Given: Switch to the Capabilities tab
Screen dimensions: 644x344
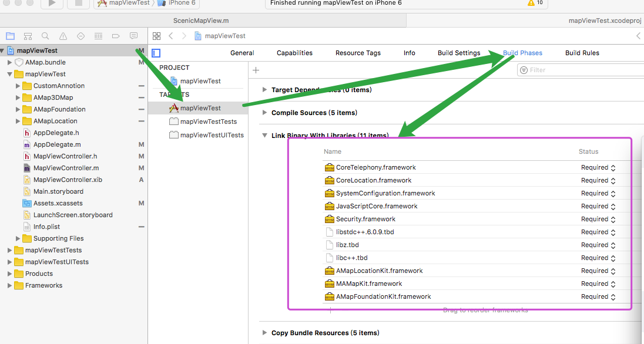Looking at the screenshot, I should pos(294,53).
